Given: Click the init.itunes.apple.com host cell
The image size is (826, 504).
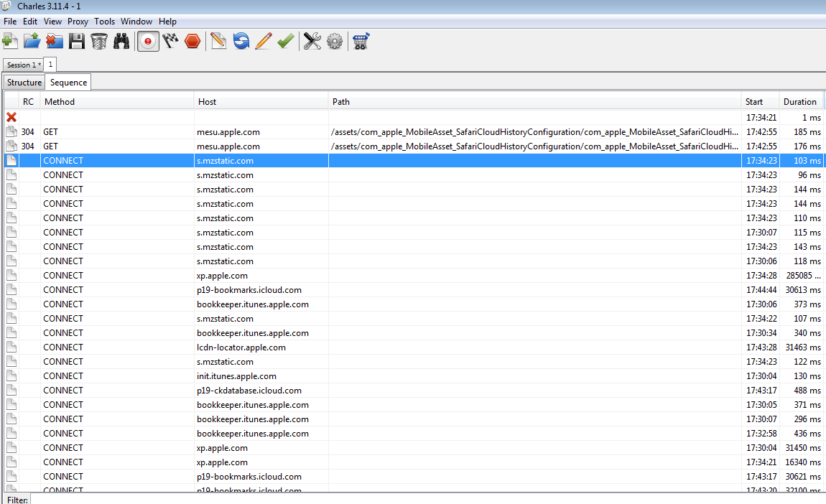Looking at the screenshot, I should (x=261, y=376).
